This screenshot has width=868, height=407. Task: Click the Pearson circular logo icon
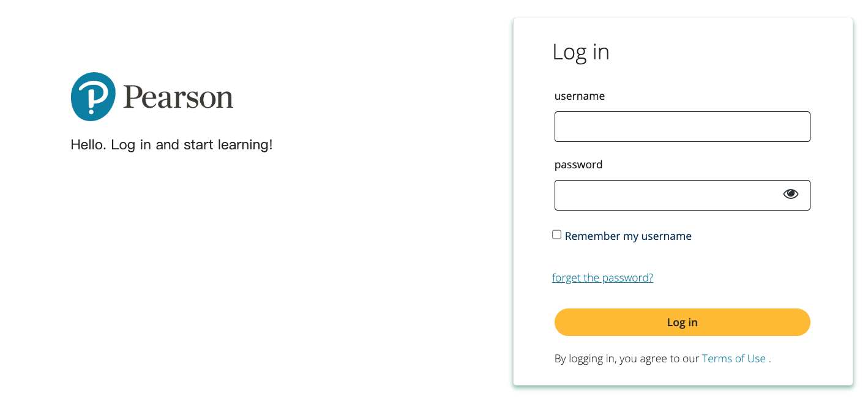point(93,97)
